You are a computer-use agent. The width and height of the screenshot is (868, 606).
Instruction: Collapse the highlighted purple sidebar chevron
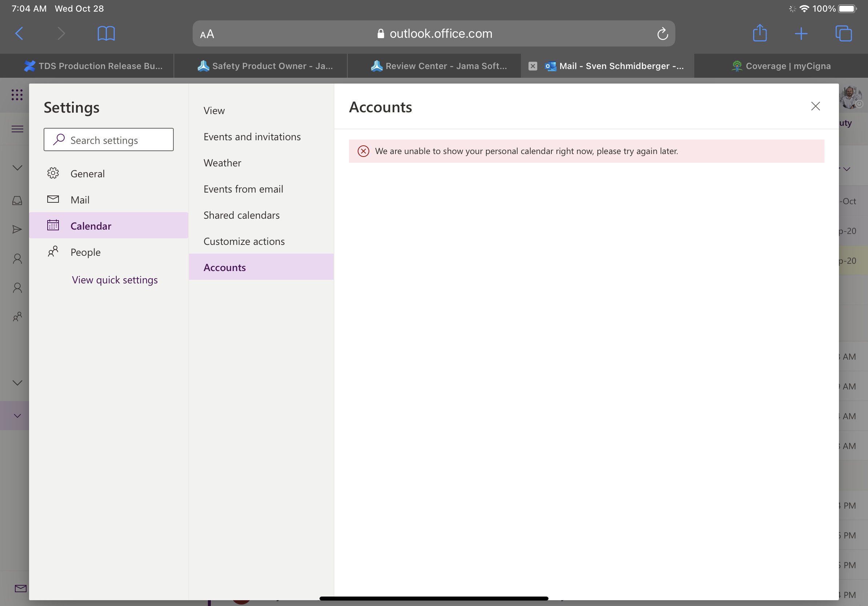[x=17, y=416]
